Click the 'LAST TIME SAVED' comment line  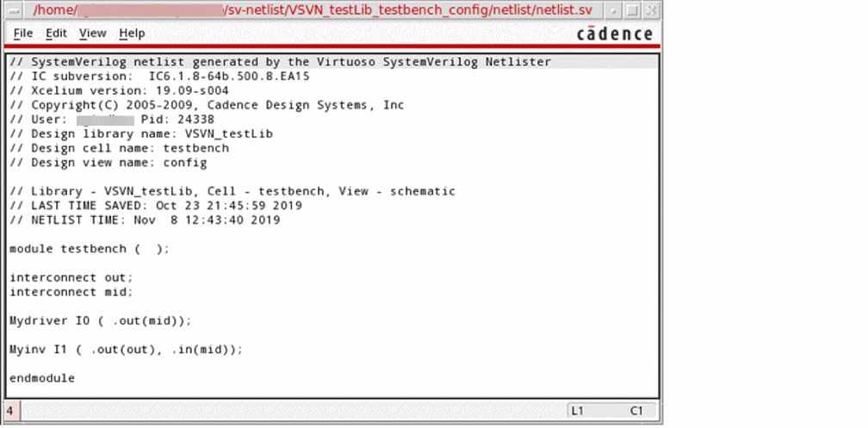156,206
